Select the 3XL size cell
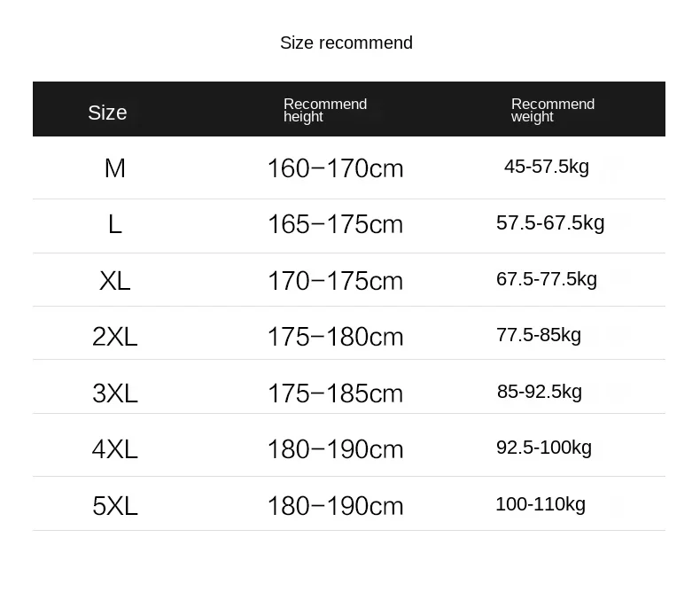This screenshot has width=700, height=592. coord(114,393)
